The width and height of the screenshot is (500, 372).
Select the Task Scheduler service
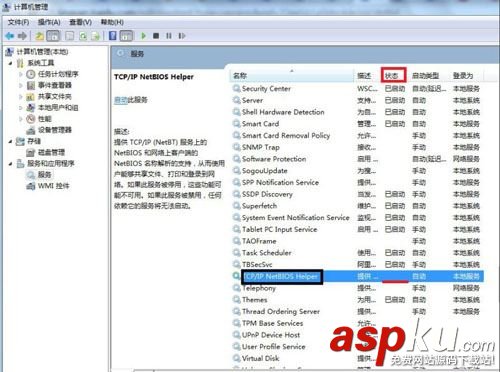(x=358, y=253)
